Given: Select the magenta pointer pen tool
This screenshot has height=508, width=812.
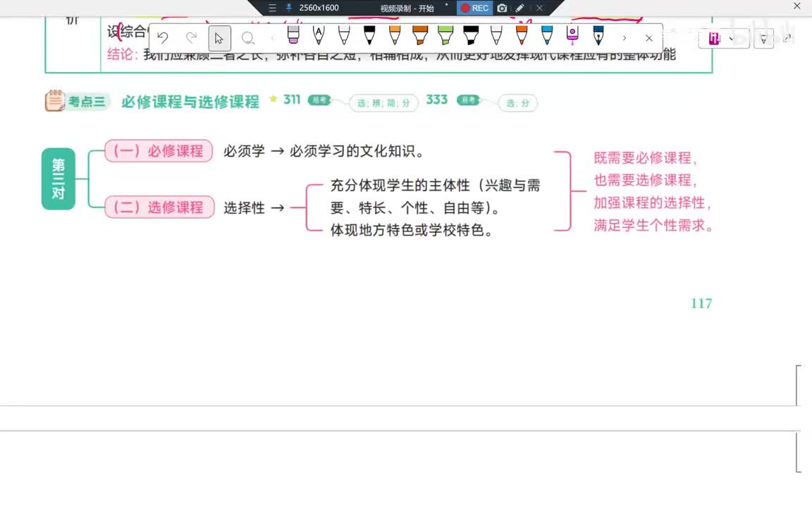Looking at the screenshot, I should click(572, 35).
